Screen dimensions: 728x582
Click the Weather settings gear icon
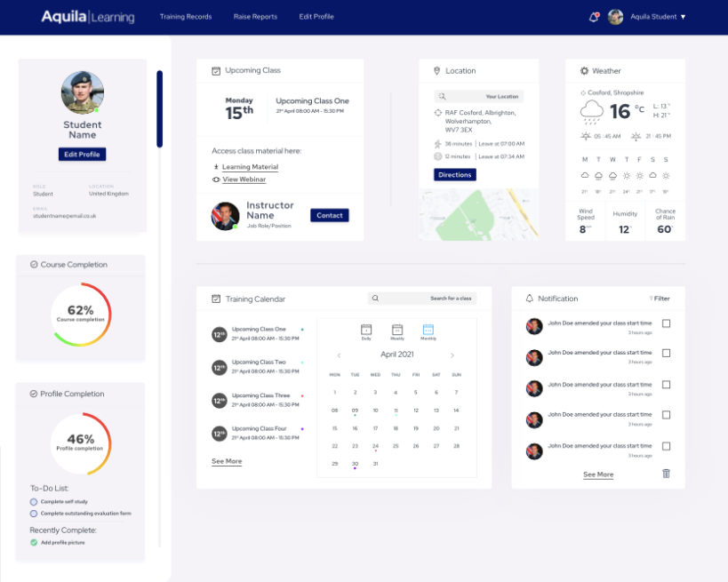pyautogui.click(x=584, y=71)
